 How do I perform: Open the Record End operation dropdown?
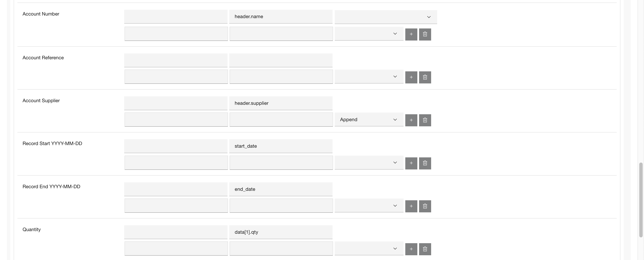point(369,206)
